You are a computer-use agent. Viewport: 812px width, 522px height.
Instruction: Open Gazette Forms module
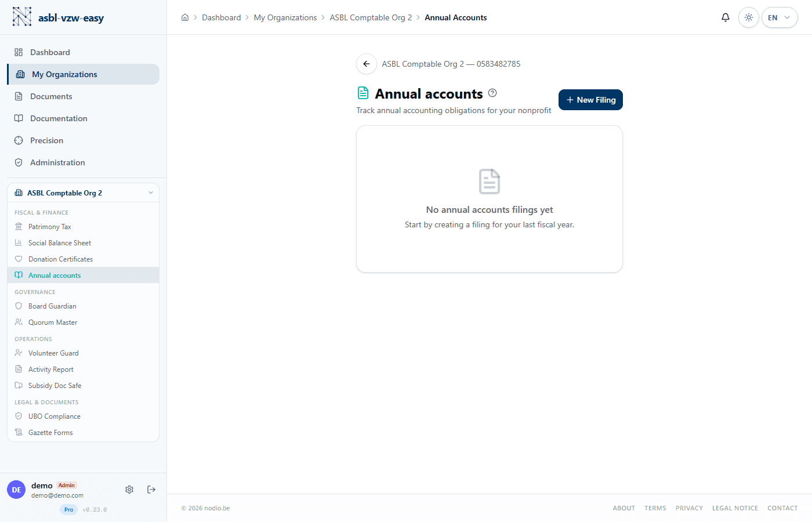click(x=84, y=433)
